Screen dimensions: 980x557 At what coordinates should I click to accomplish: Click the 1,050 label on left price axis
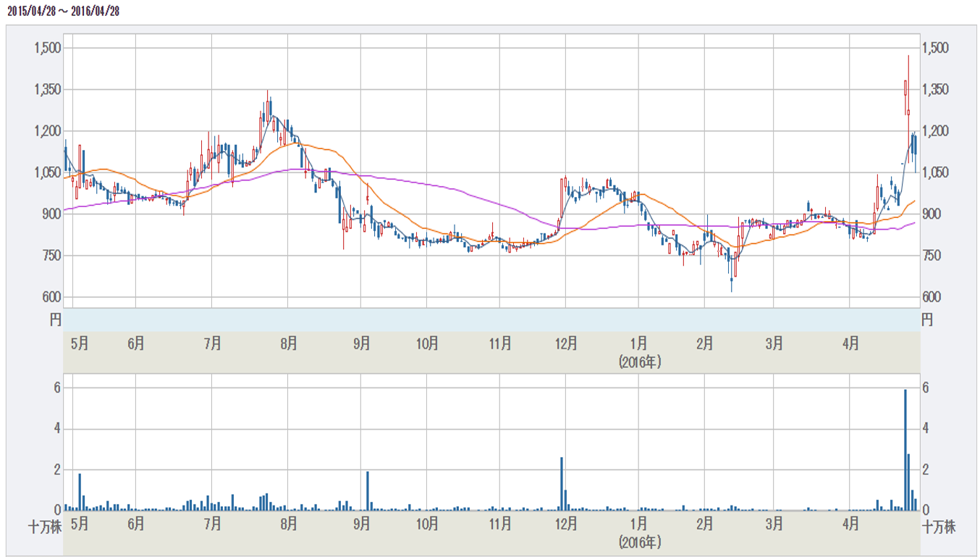coord(48,173)
